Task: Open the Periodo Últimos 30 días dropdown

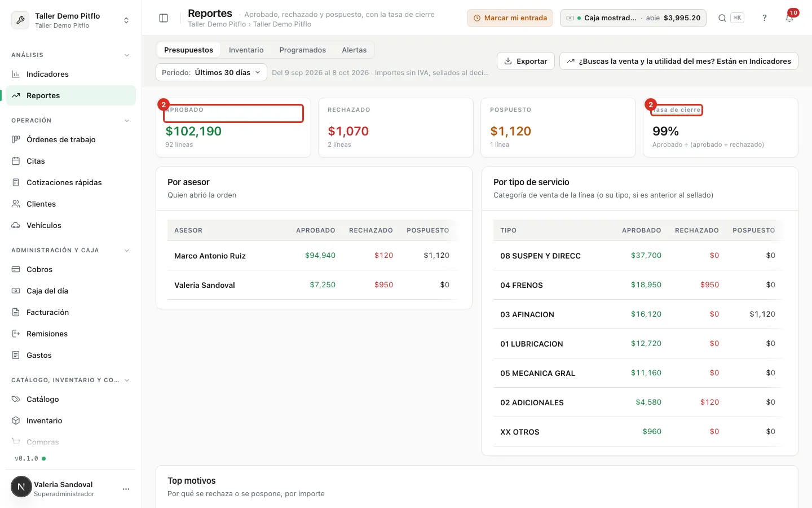Action: pyautogui.click(x=211, y=72)
